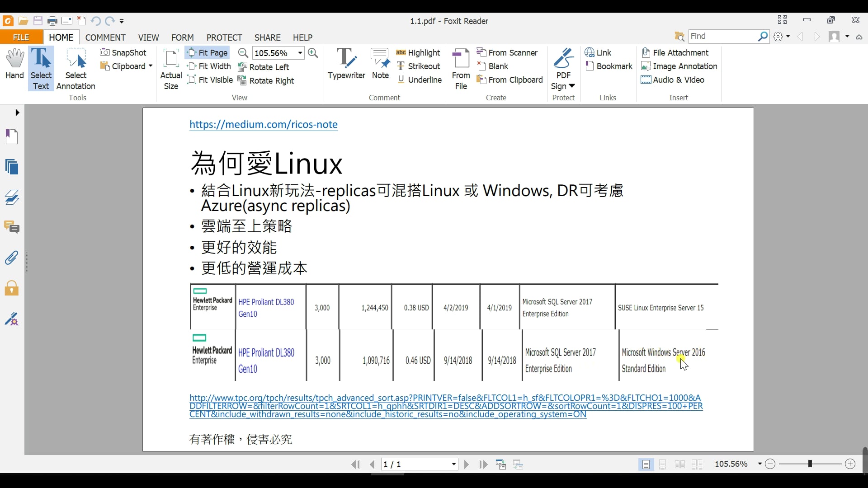
Task: Click the SnapShot tool
Action: tap(123, 52)
